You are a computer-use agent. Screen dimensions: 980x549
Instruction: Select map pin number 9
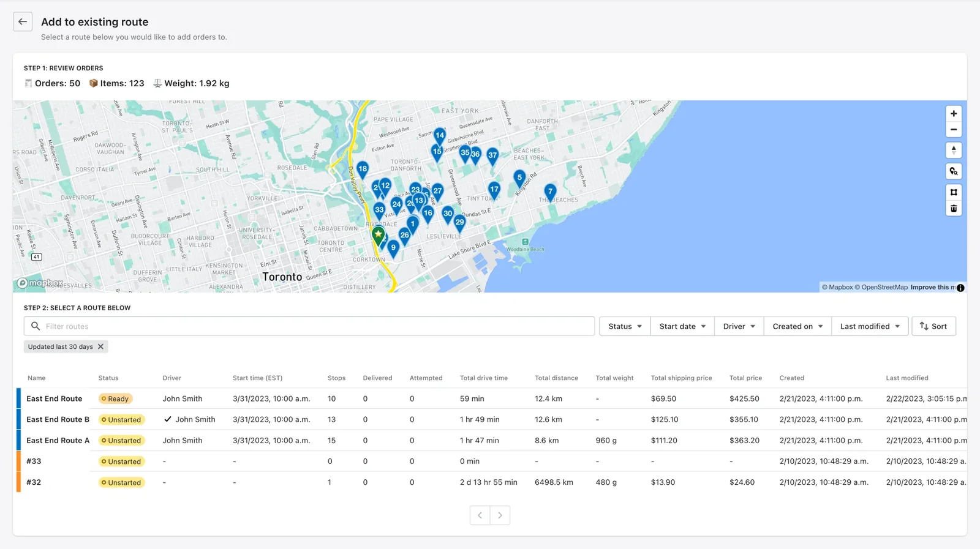pos(393,248)
